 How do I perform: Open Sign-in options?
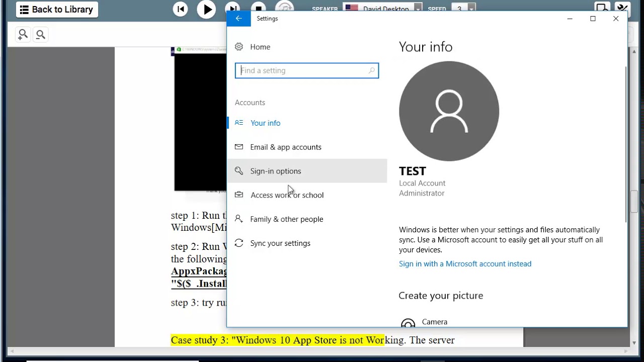(307, 171)
